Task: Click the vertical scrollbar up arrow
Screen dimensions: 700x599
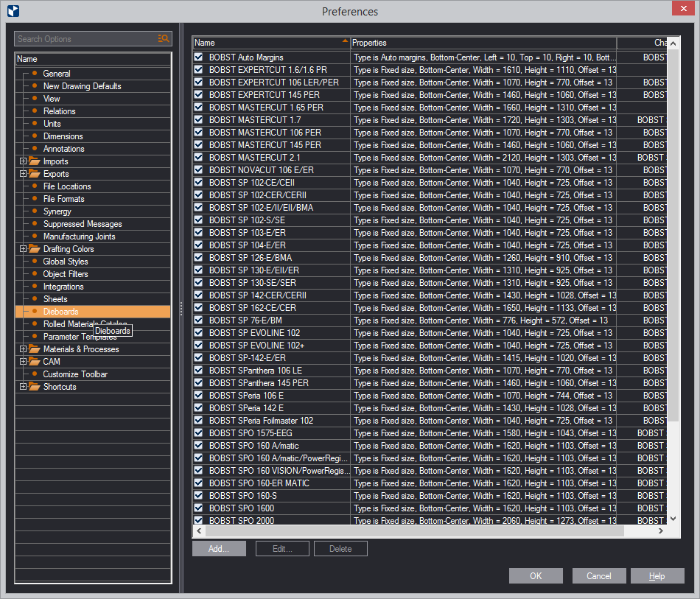Action: pos(673,43)
